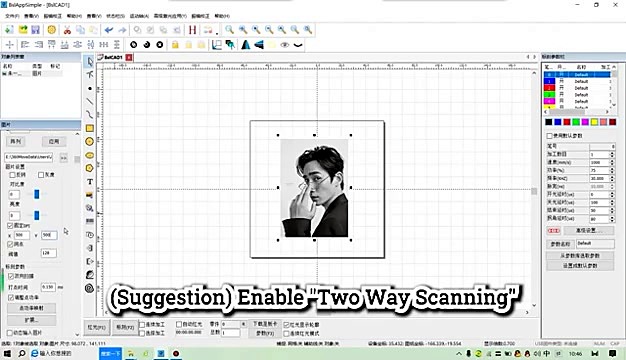626x360 pixels.
Task: Open the 文件(F) menu
Action: (x=12, y=16)
